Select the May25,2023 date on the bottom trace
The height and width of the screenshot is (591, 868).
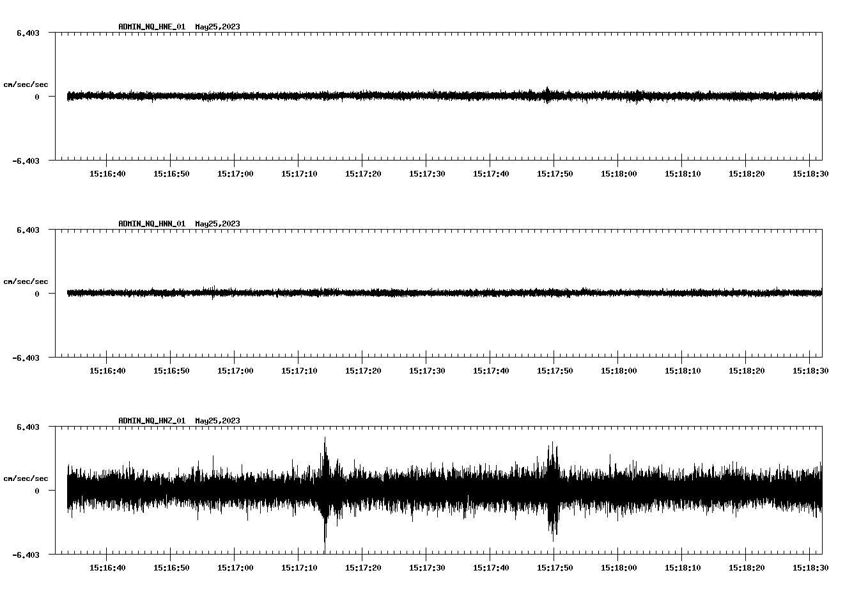tap(217, 421)
